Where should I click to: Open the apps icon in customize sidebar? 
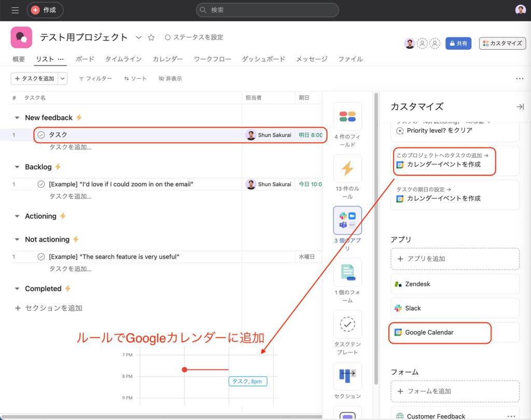[x=347, y=220]
